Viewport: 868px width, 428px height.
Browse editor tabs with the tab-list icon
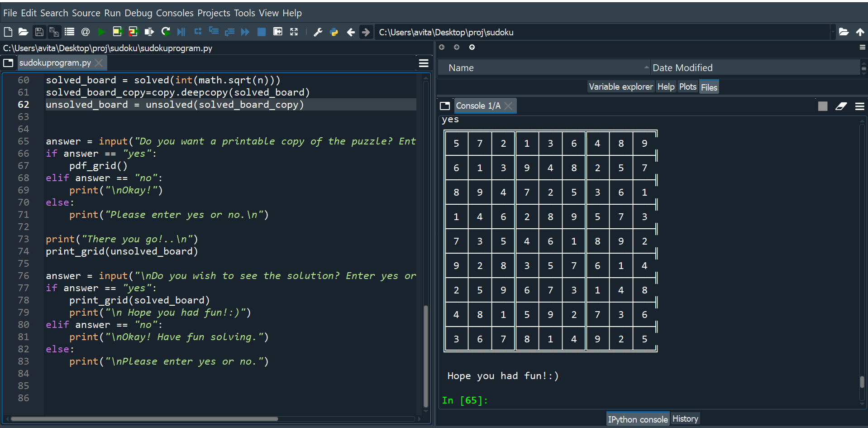pos(8,63)
